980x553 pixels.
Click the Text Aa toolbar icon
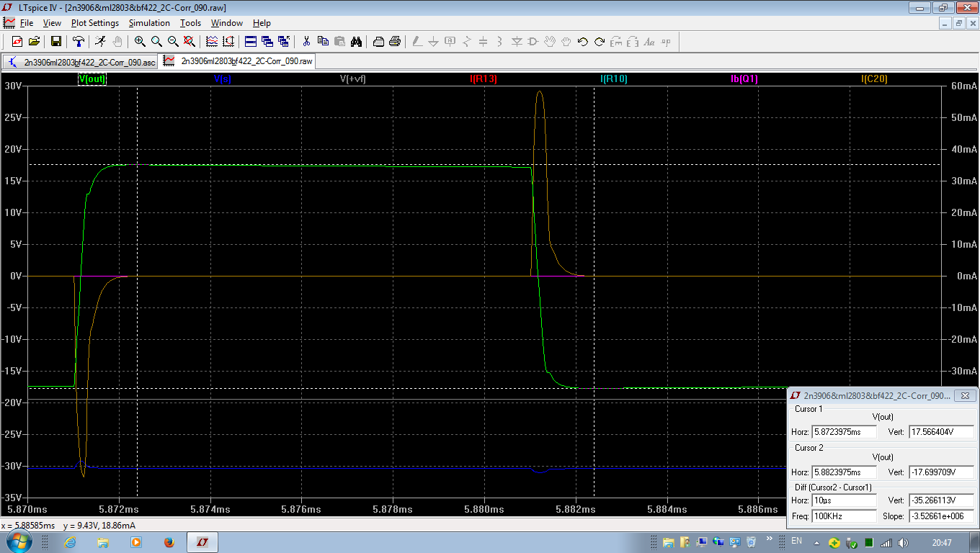pos(649,42)
